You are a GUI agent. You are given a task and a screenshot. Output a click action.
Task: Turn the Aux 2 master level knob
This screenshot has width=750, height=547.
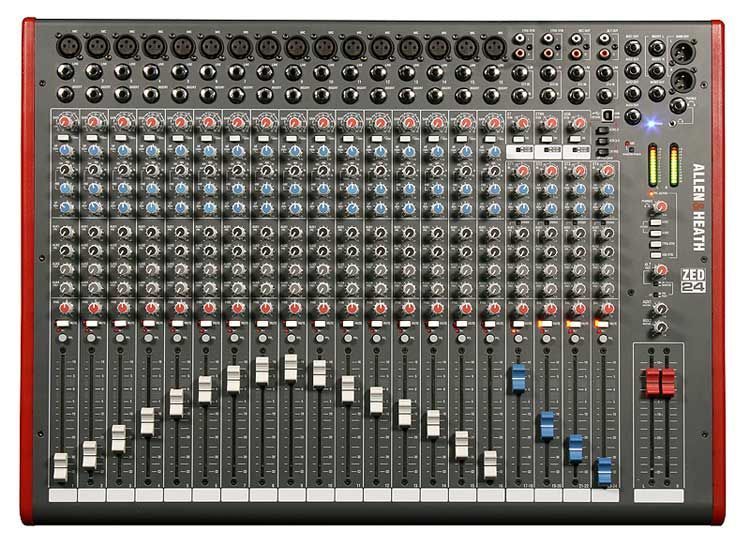661,328
